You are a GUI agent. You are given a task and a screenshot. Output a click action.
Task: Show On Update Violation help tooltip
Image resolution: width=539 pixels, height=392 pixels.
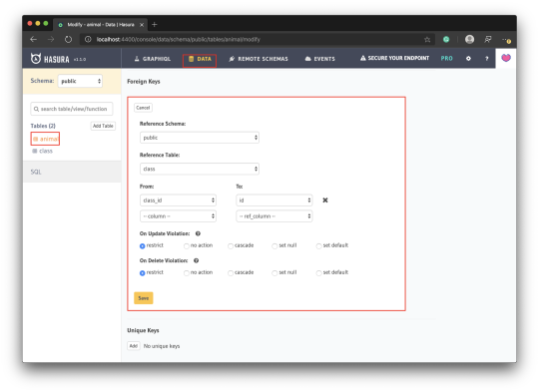(198, 233)
